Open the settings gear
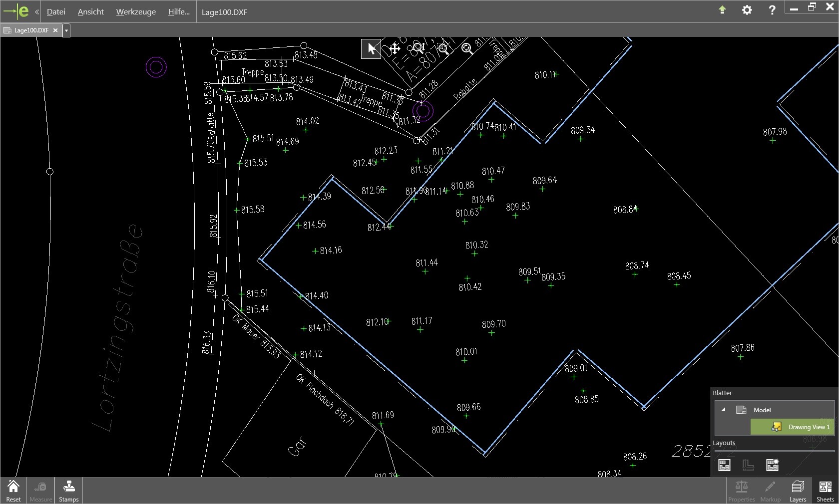This screenshot has height=504, width=839. tap(747, 10)
